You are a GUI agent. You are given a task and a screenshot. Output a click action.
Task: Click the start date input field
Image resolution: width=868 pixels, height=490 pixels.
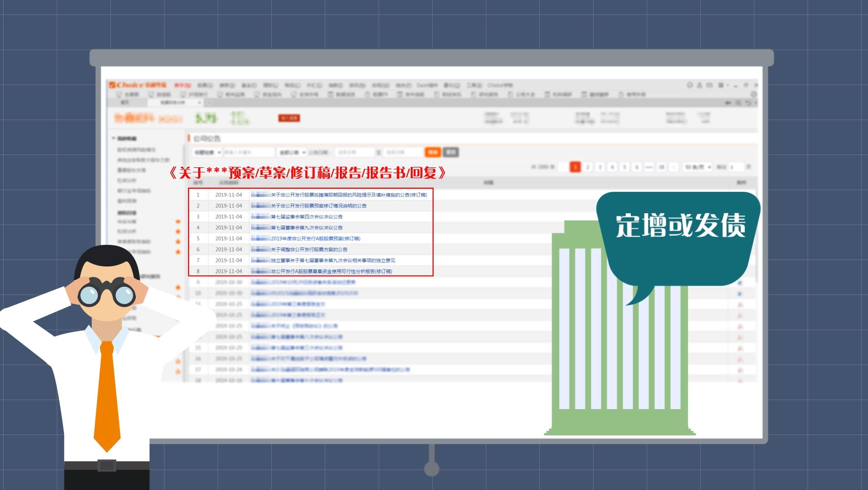(x=354, y=152)
